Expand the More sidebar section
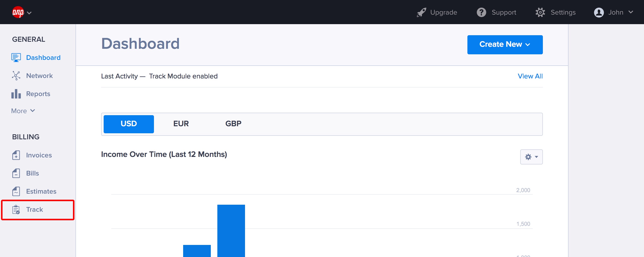The height and width of the screenshot is (257, 644). (23, 111)
